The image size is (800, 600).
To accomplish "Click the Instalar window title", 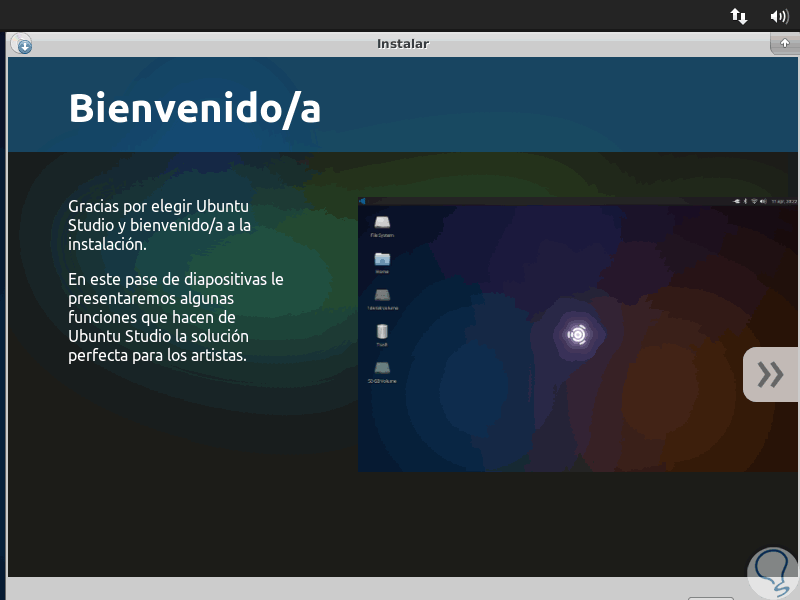I will 403,44.
